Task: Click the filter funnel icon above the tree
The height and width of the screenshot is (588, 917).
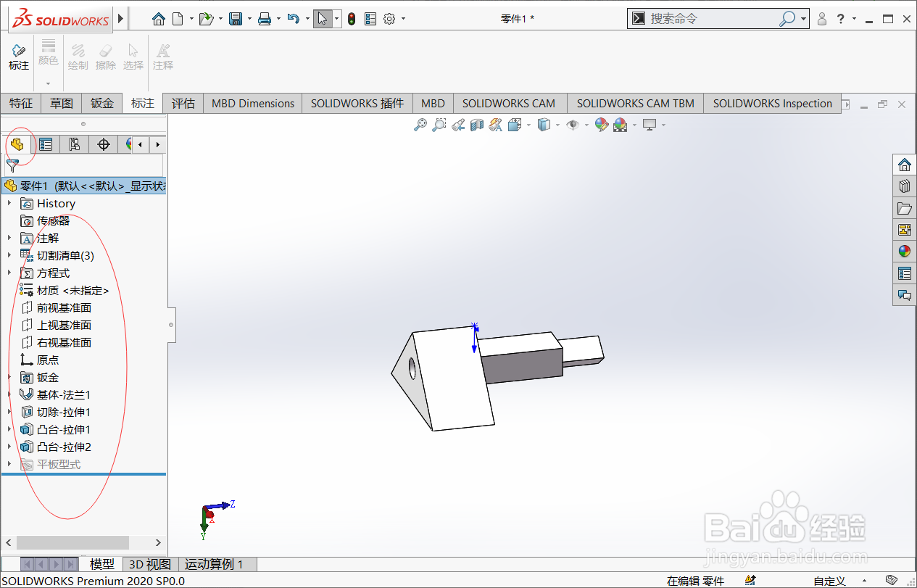Action: [x=12, y=166]
